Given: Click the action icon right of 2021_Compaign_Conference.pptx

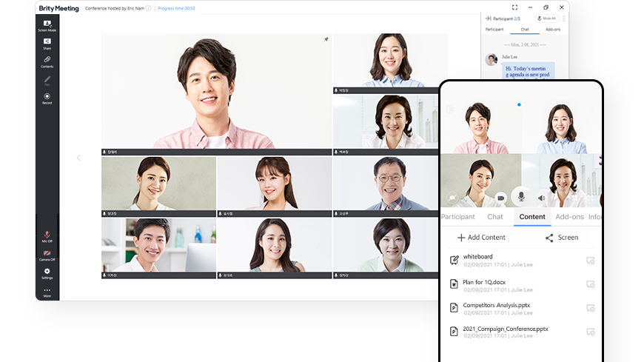Looking at the screenshot, I should pyautogui.click(x=591, y=332).
